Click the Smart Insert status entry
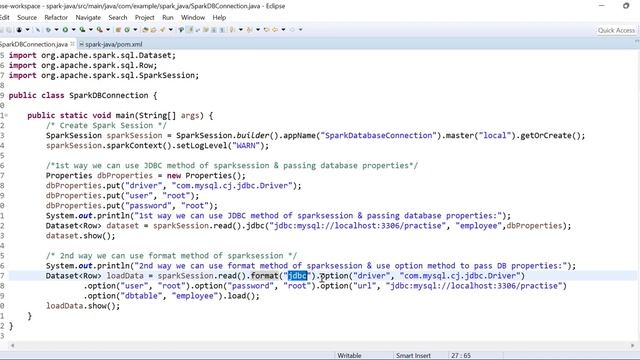 (413, 356)
